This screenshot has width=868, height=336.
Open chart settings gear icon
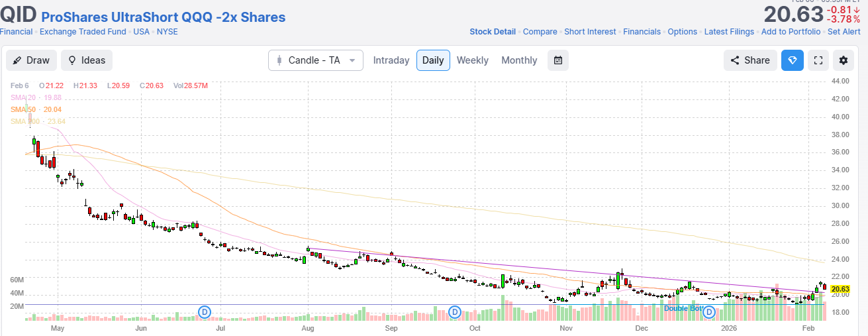tap(843, 60)
